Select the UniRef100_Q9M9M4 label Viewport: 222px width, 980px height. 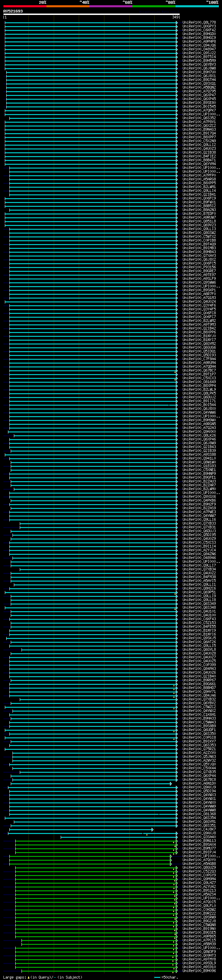[x=199, y=879]
